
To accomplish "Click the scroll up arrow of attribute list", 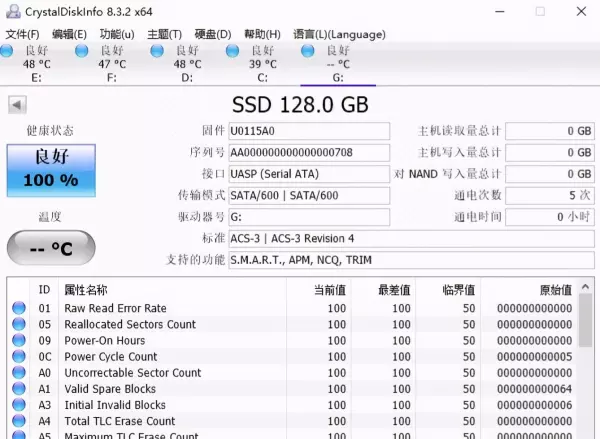I will (585, 287).
